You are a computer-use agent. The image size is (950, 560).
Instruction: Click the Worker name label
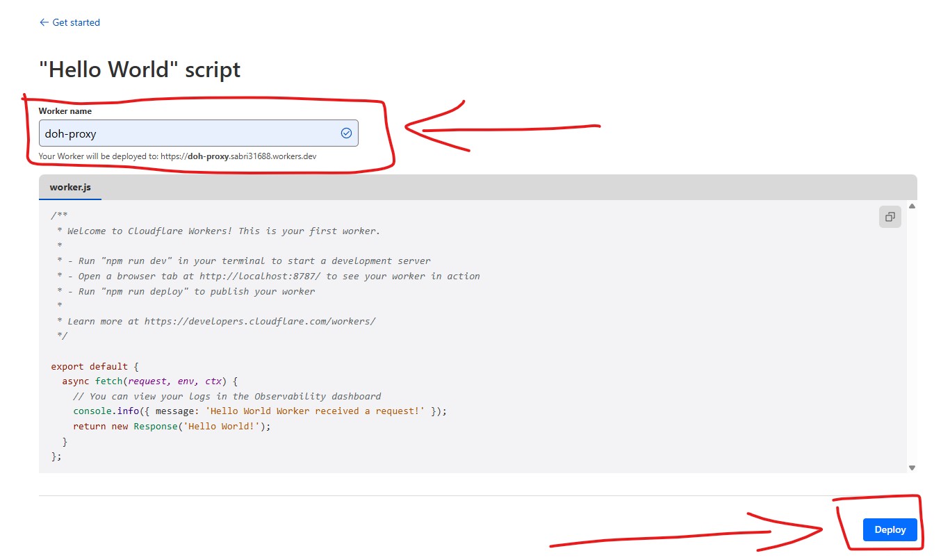pos(65,111)
